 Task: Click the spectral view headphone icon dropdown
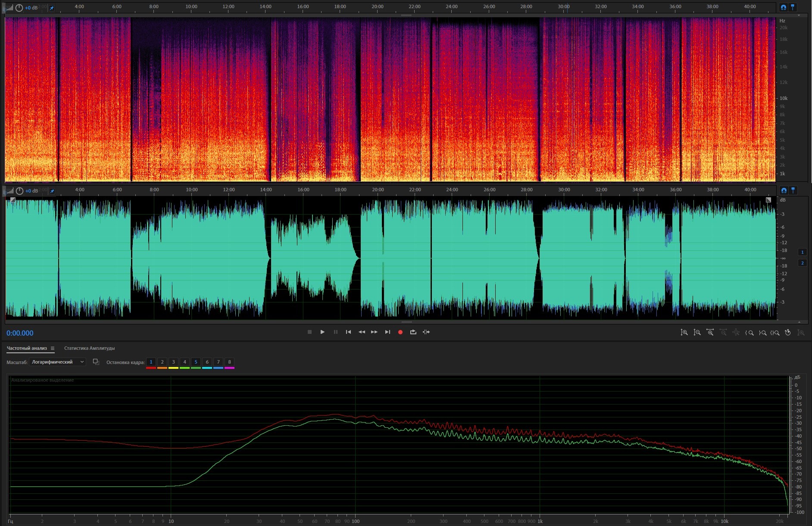tap(783, 7)
